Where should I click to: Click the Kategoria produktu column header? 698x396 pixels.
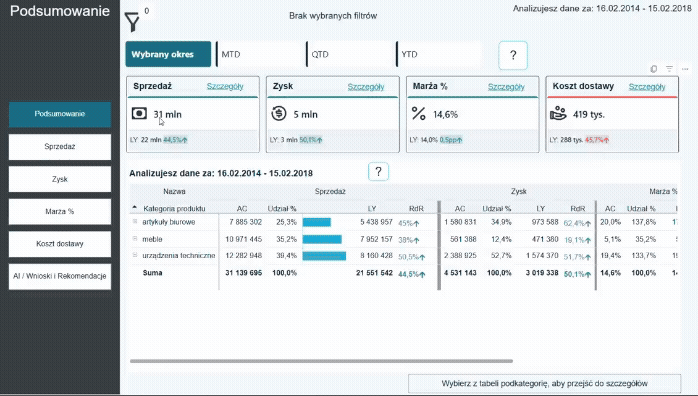click(174, 208)
